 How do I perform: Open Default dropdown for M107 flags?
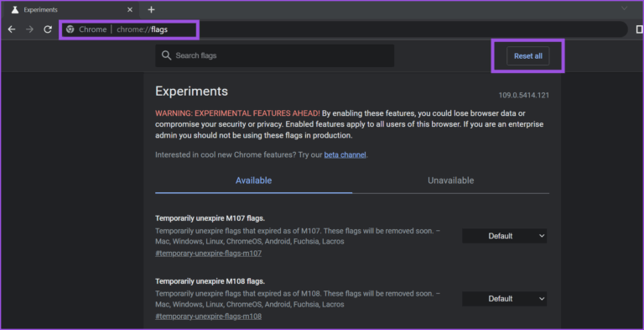(504, 236)
